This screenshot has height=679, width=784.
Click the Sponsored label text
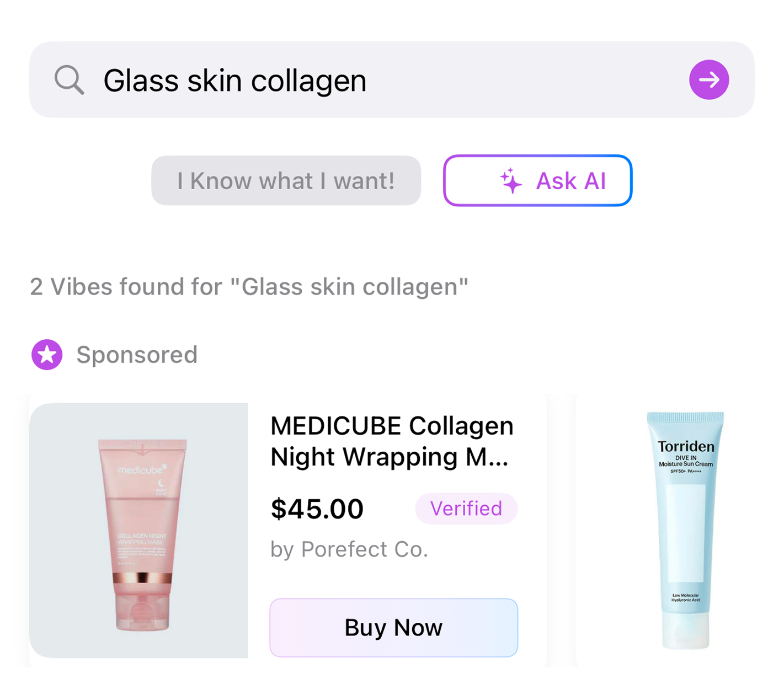pos(137,355)
